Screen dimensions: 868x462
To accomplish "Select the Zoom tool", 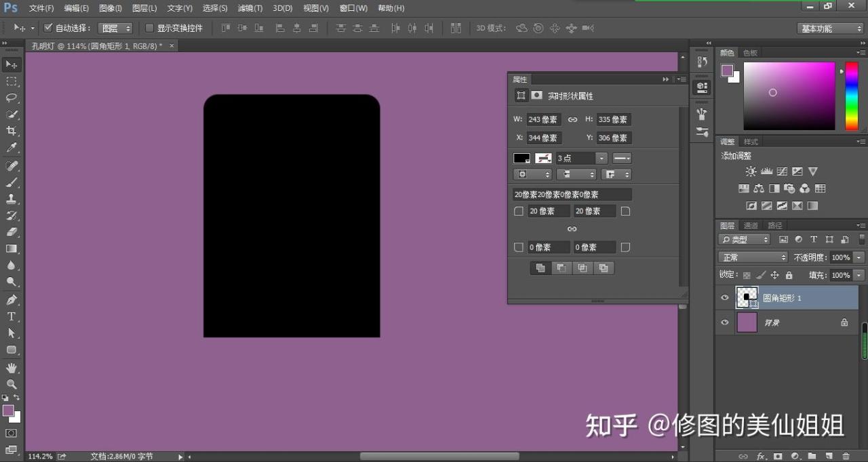I will [12, 384].
